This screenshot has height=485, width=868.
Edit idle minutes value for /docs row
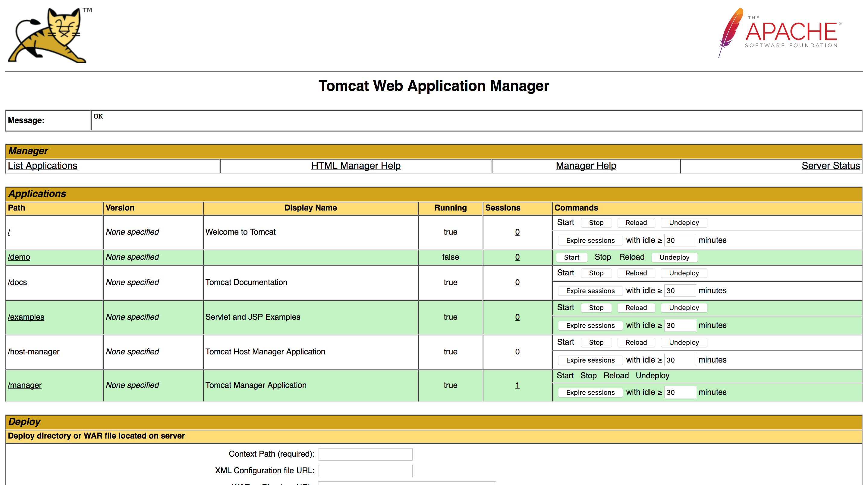(x=680, y=290)
